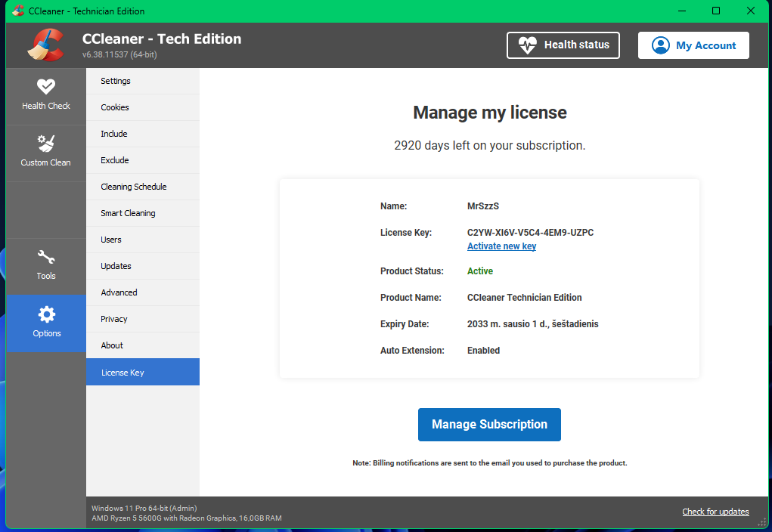Click the version v6.38.11537 (64-bit) text
The height and width of the screenshot is (532, 772).
[x=119, y=54]
